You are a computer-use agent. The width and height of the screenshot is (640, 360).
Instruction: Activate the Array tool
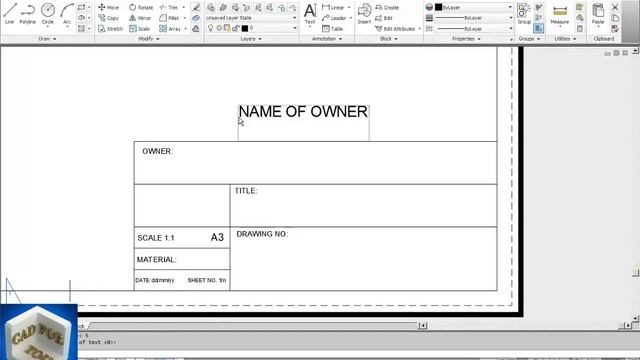170,29
